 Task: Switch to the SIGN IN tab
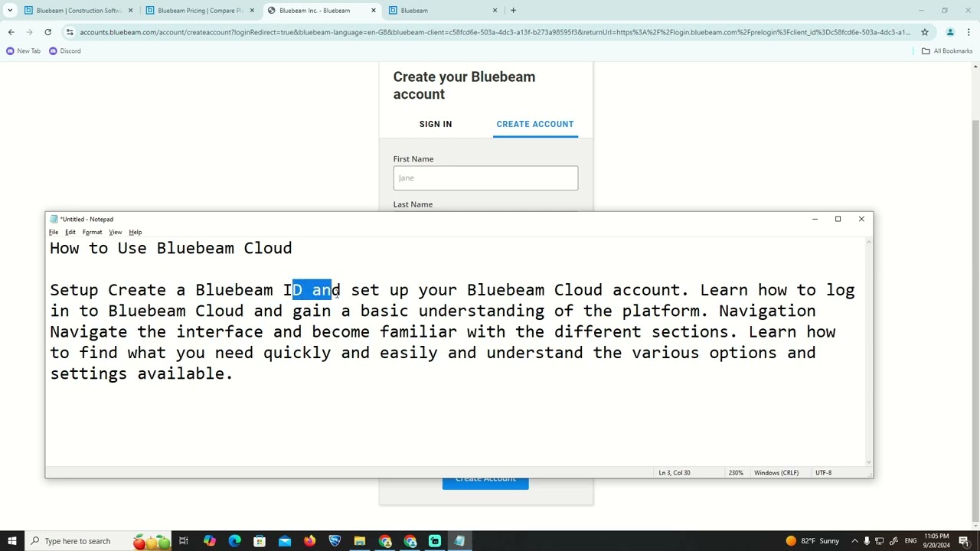[436, 124]
